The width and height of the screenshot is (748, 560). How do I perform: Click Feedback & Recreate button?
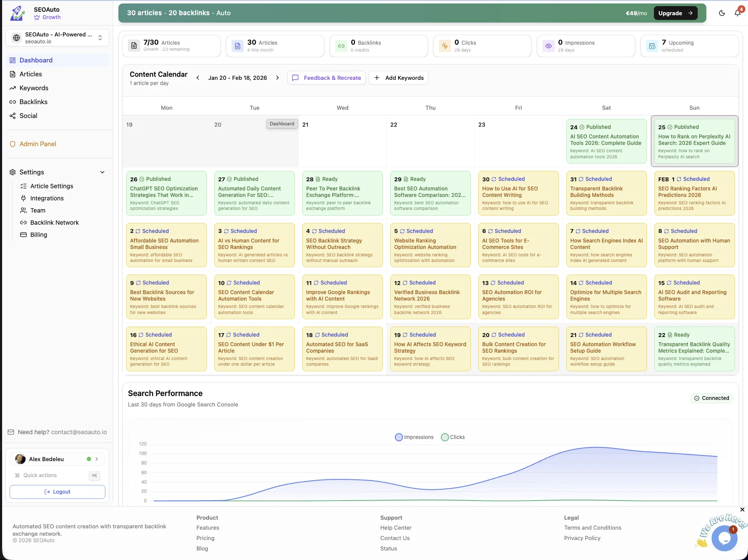point(327,78)
